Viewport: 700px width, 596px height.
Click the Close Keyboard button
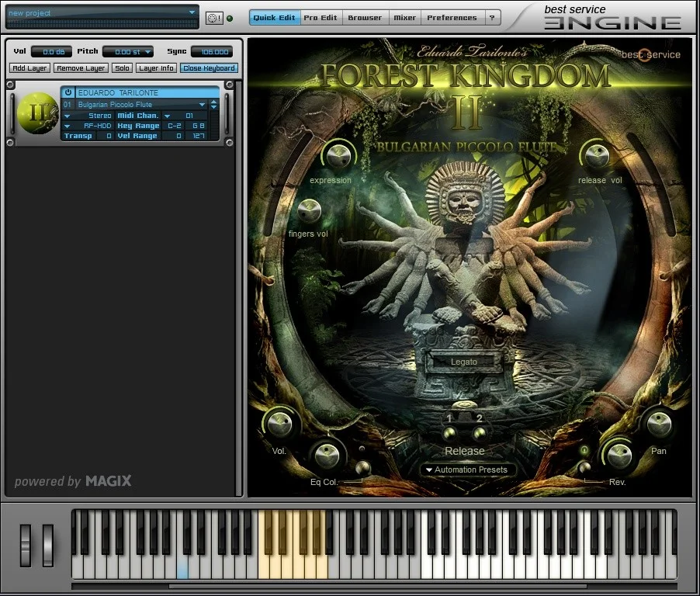[x=209, y=68]
